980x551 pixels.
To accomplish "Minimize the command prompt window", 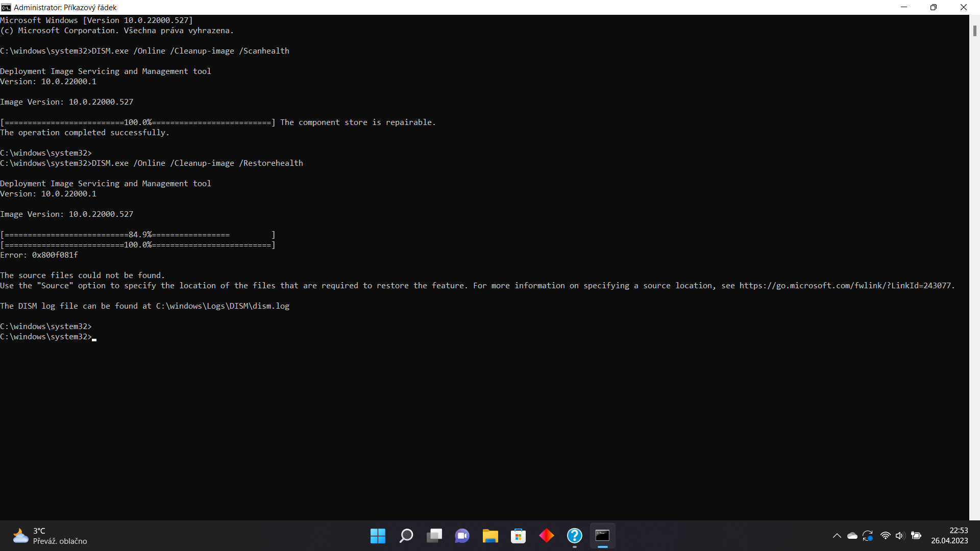I will [x=904, y=7].
